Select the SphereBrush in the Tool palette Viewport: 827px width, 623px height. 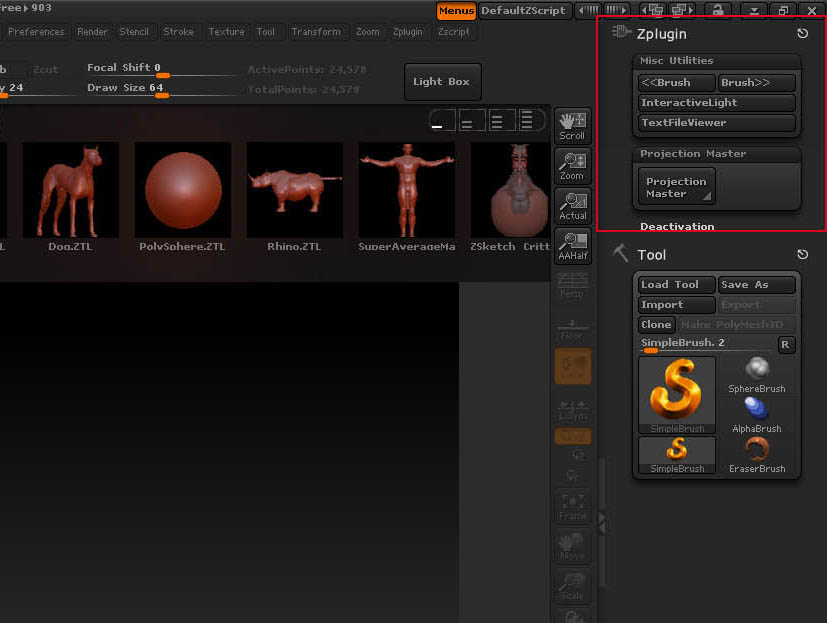757,372
